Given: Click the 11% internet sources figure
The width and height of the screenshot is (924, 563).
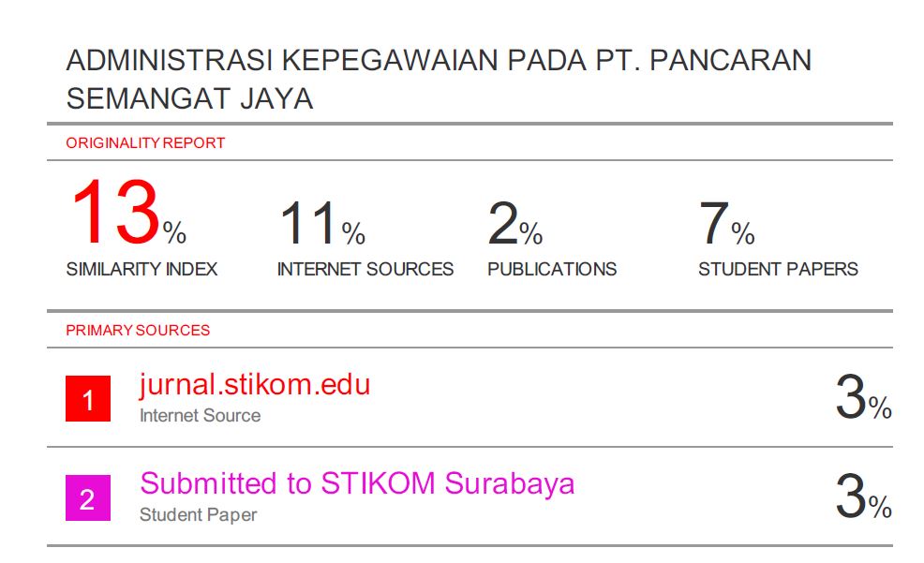Looking at the screenshot, I should (321, 223).
